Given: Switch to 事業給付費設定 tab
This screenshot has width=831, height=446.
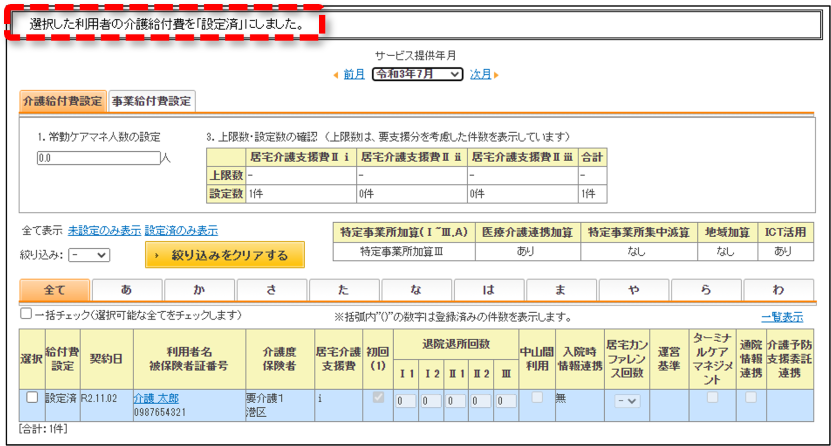Looking at the screenshot, I should click(152, 101).
